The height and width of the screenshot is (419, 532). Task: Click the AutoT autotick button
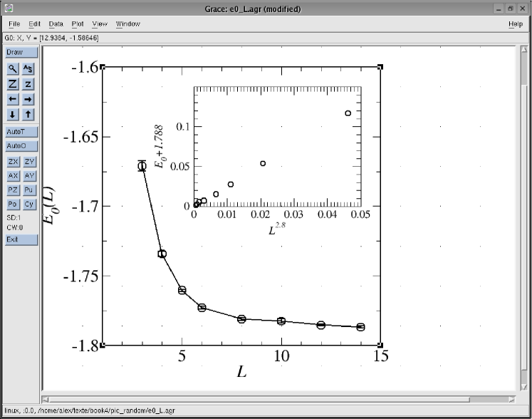(x=21, y=132)
